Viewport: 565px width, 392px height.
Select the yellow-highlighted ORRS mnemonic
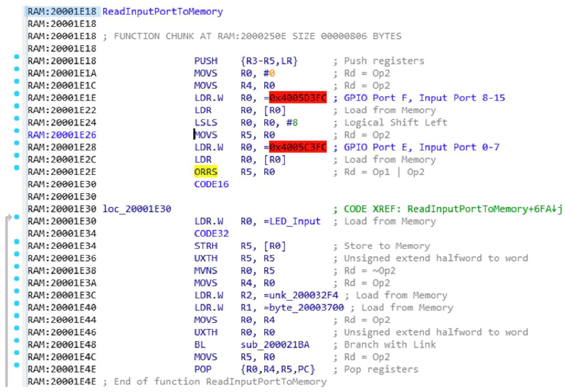206,172
